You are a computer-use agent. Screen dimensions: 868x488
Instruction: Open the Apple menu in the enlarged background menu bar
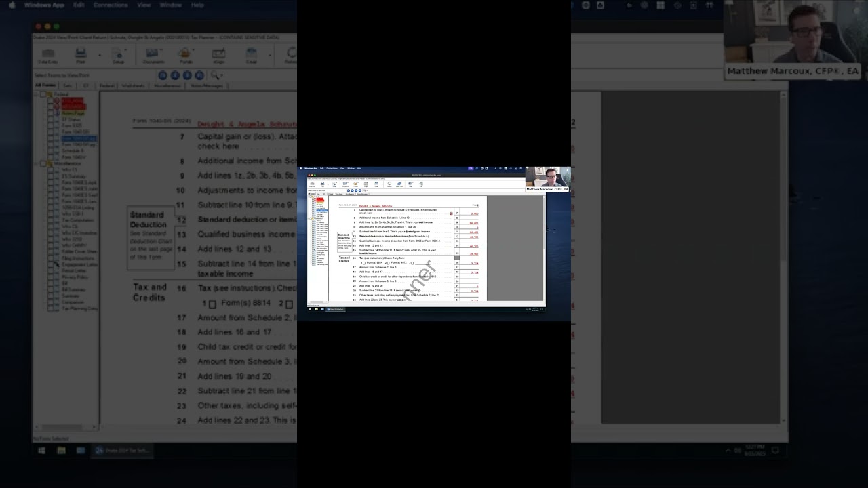(12, 5)
